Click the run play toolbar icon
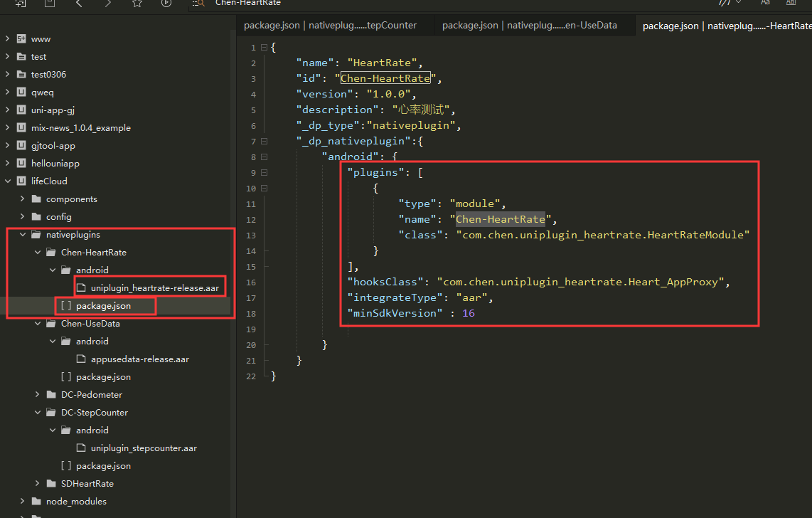812x518 pixels. point(166,3)
